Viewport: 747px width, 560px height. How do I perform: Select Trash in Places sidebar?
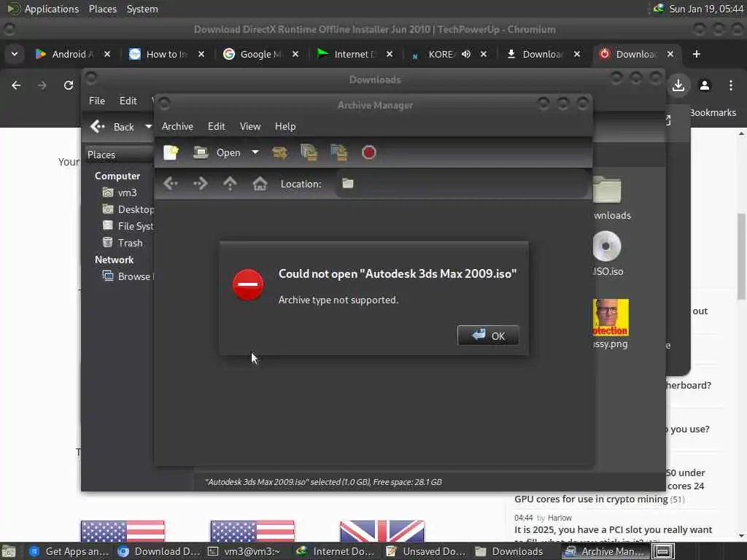tap(123, 243)
